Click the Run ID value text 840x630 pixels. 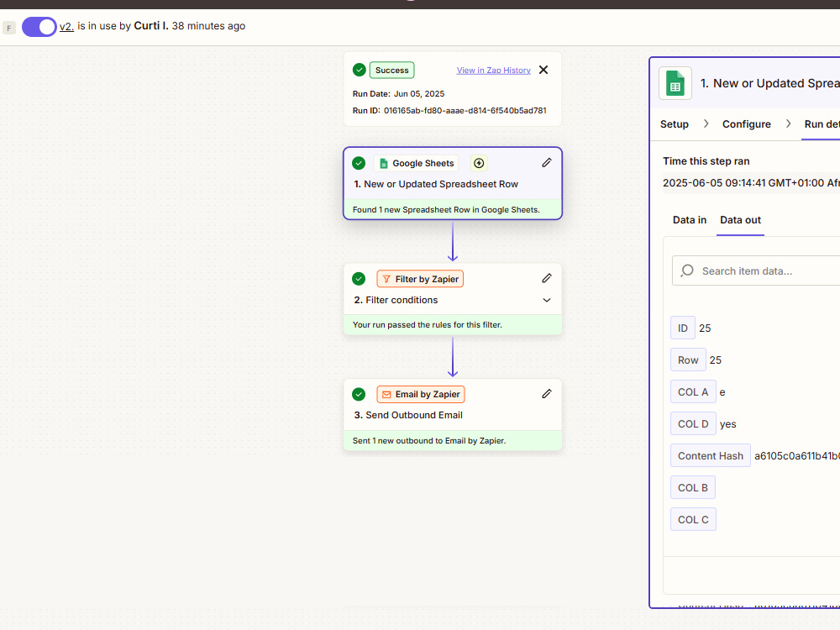465,111
